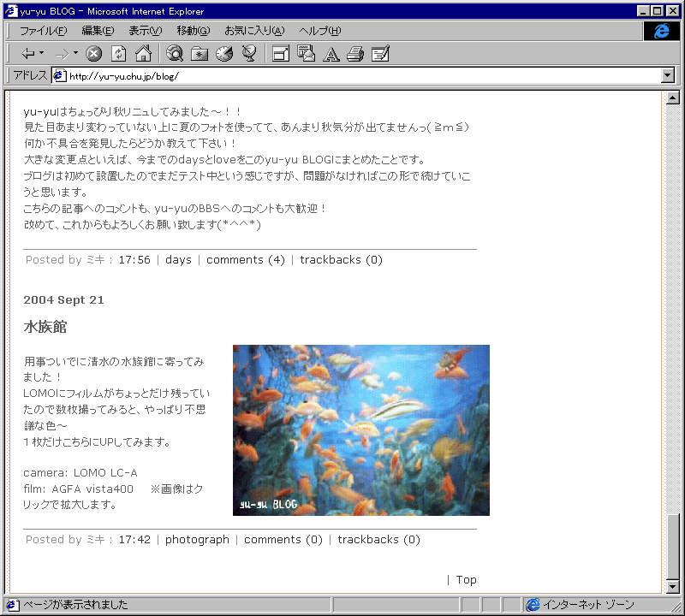This screenshot has height=616, width=685.
Task: Click the 2004 Sept 21 date heading
Action: (63, 300)
